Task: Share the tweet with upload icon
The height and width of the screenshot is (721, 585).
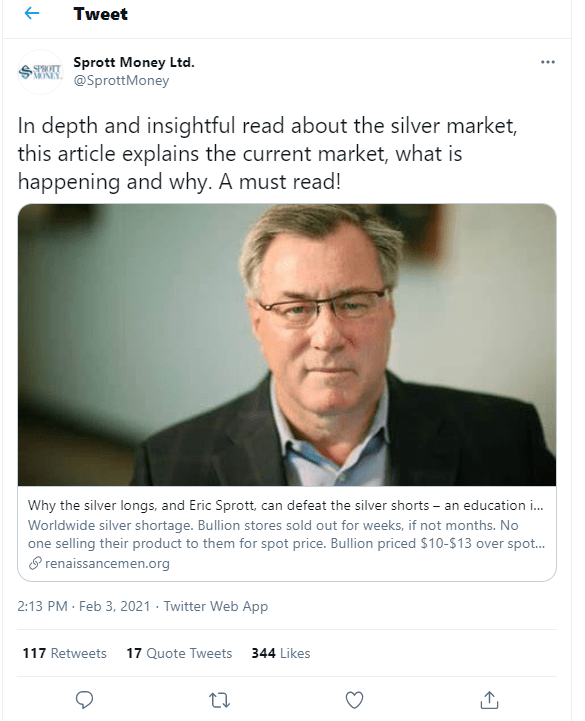Action: [x=489, y=700]
